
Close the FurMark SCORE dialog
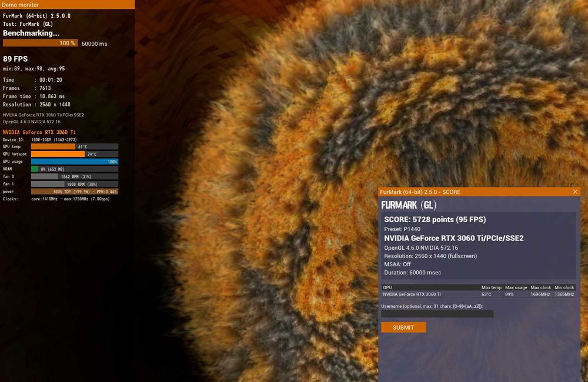(x=575, y=192)
